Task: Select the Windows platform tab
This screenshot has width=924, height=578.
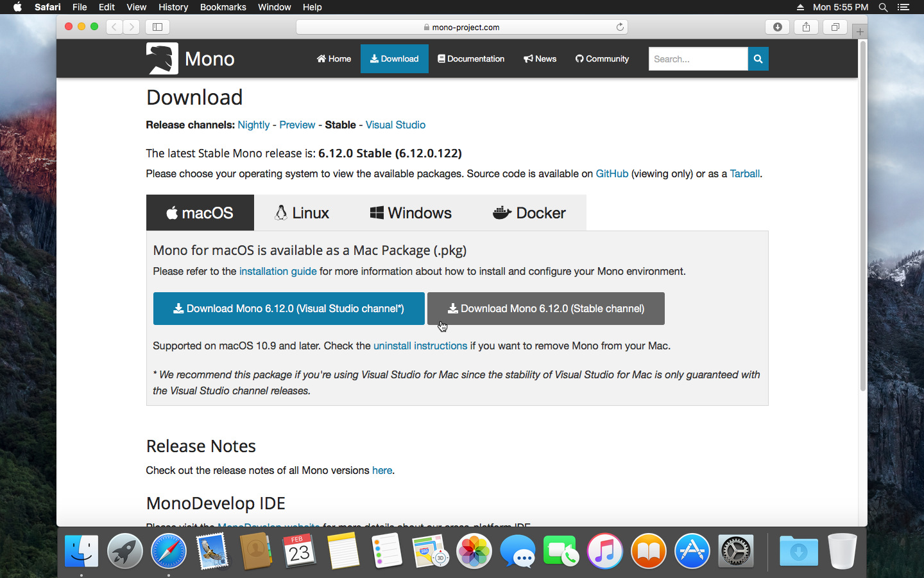Action: click(411, 213)
